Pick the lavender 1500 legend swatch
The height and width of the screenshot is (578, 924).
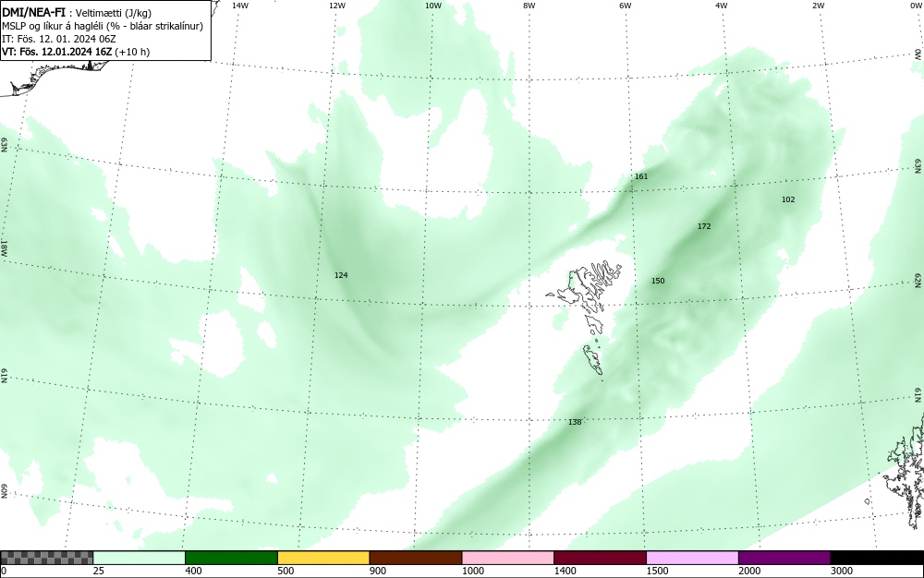[692, 558]
